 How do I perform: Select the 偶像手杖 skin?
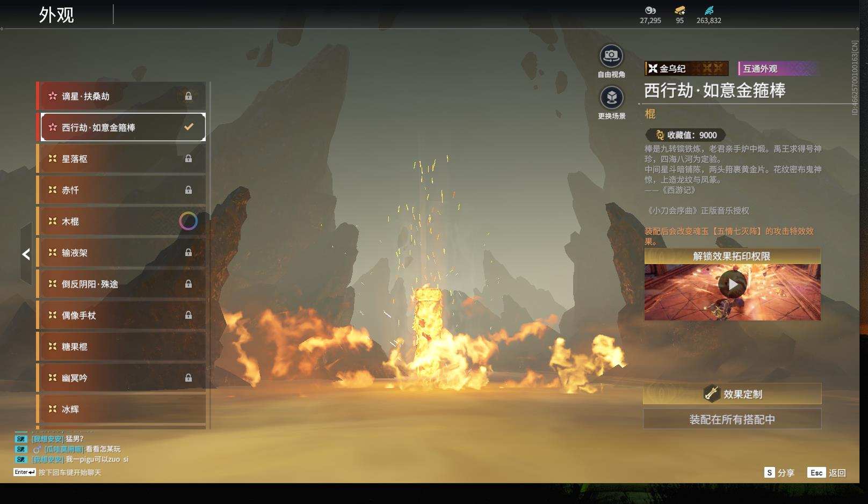point(121,315)
